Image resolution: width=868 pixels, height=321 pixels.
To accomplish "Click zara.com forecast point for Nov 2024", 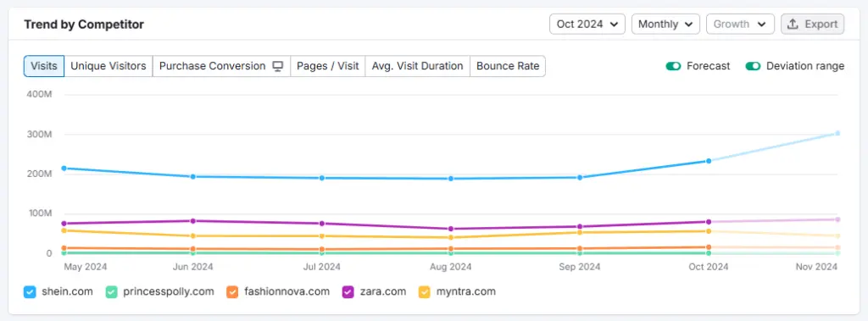I will (837, 219).
